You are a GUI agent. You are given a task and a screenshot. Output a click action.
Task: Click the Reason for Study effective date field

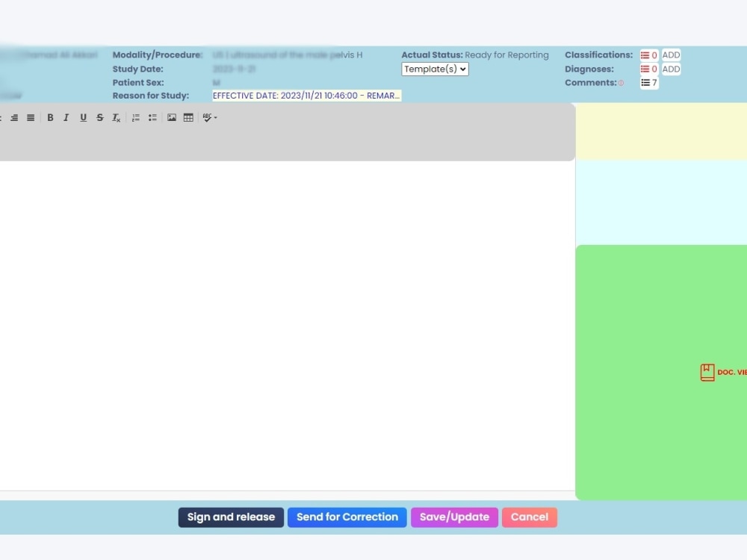306,95
